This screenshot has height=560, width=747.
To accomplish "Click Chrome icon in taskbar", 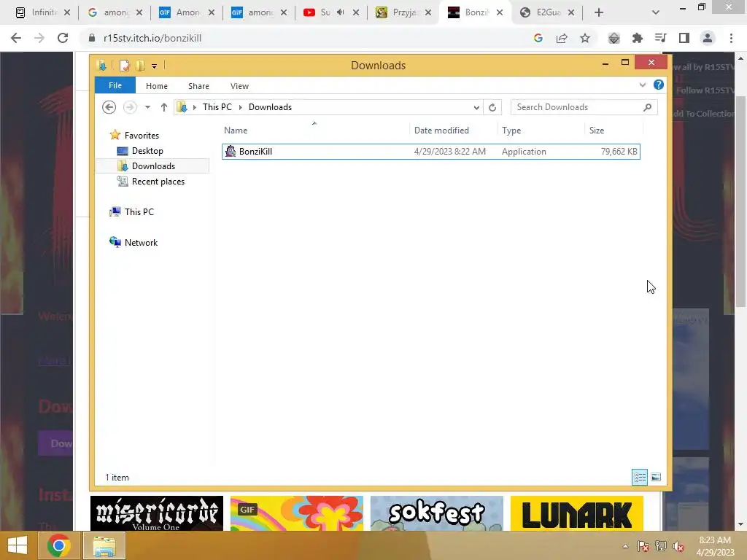I will click(58, 545).
